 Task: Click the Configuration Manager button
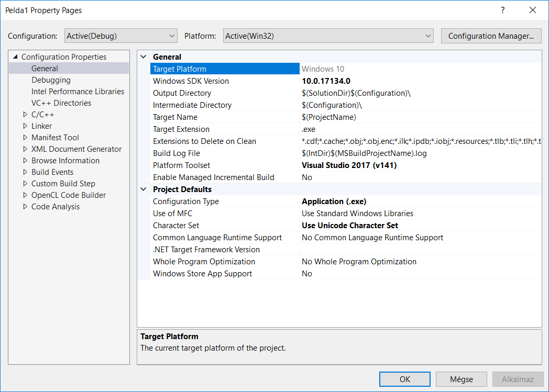coord(491,36)
